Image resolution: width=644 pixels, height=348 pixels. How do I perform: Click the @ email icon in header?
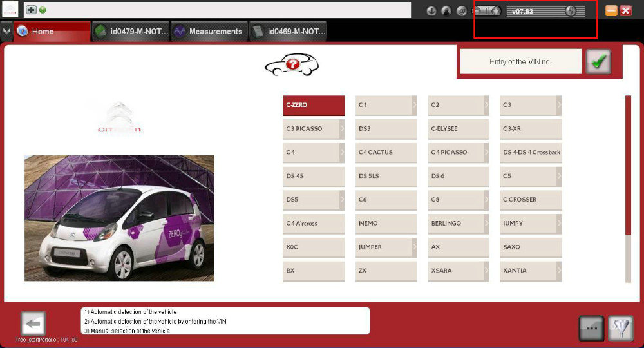(461, 11)
